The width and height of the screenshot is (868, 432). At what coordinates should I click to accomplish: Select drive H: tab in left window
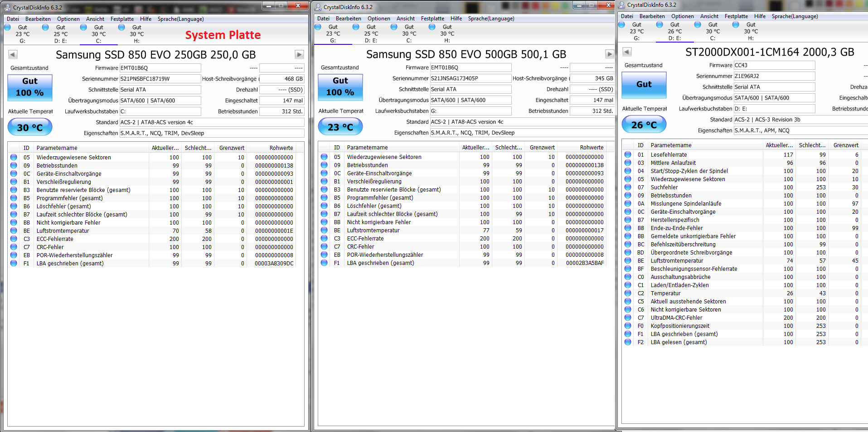tap(137, 34)
